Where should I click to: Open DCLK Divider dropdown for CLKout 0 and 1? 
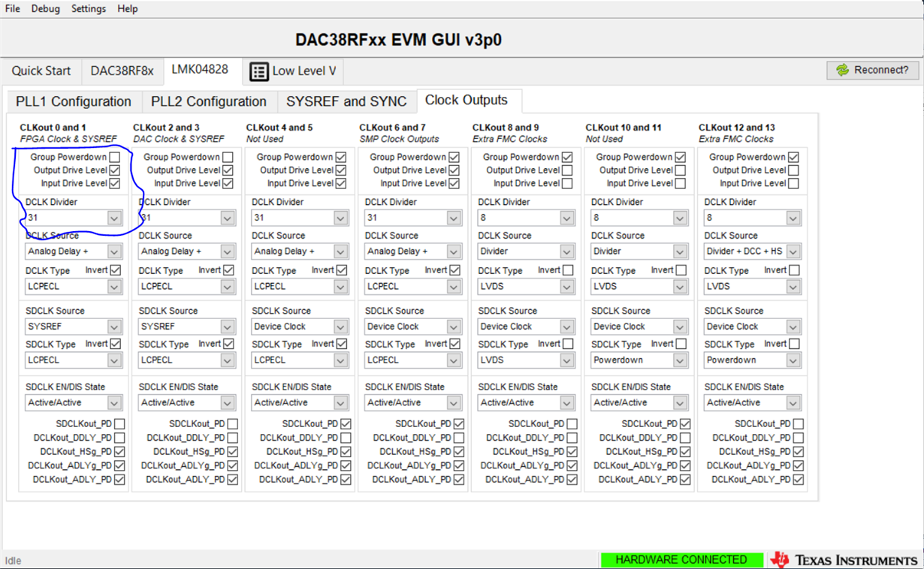[73, 218]
